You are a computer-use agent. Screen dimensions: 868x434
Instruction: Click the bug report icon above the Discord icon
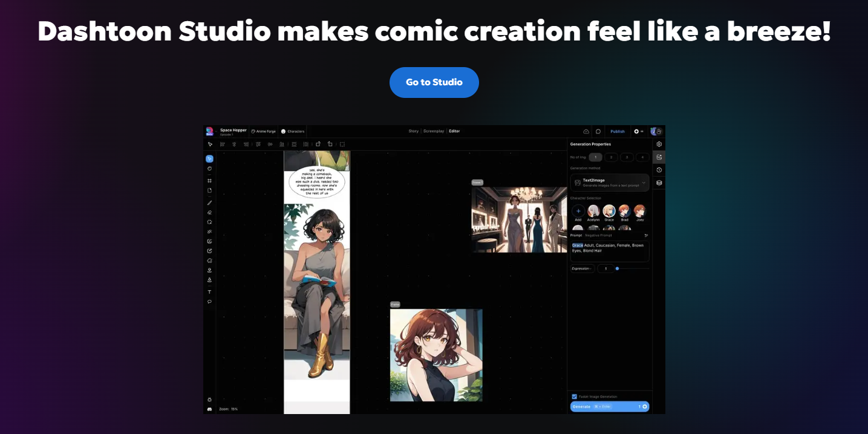point(209,400)
